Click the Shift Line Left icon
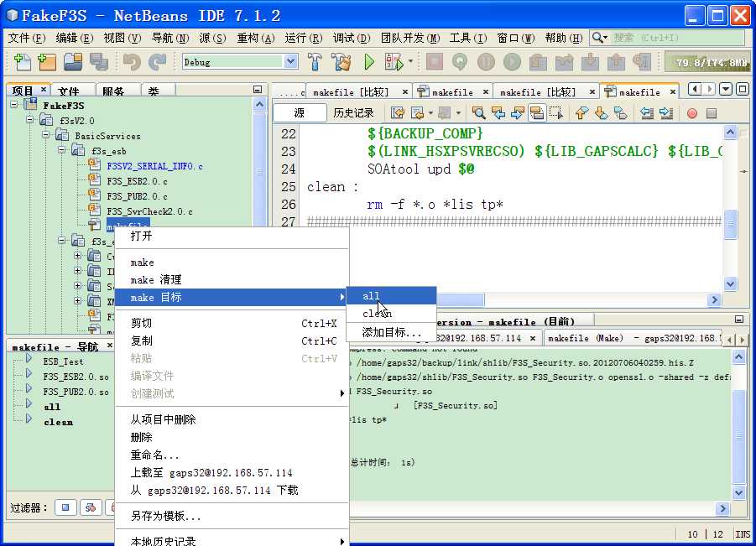The image size is (756, 546). (x=647, y=113)
